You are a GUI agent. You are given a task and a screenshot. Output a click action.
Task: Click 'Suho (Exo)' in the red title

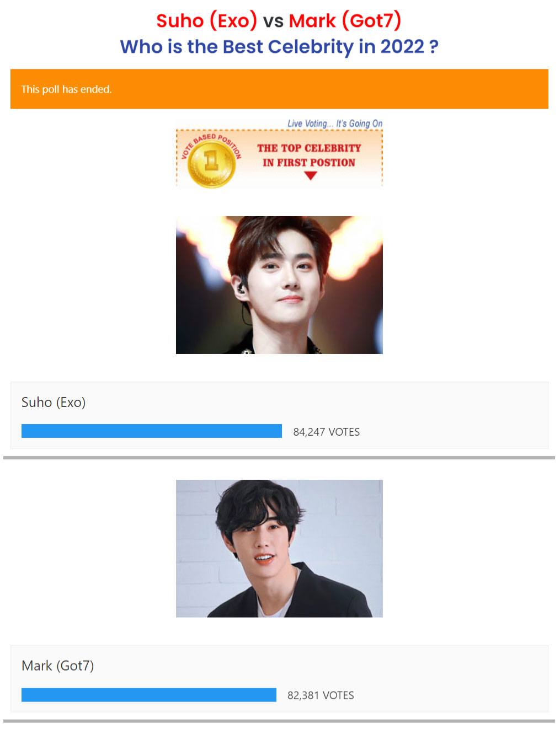coord(207,21)
